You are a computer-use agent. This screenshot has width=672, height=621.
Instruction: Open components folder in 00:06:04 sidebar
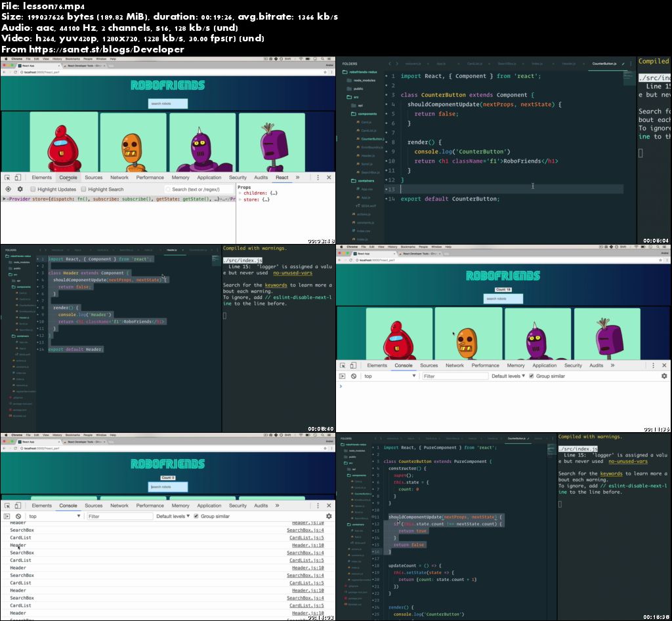(364, 114)
